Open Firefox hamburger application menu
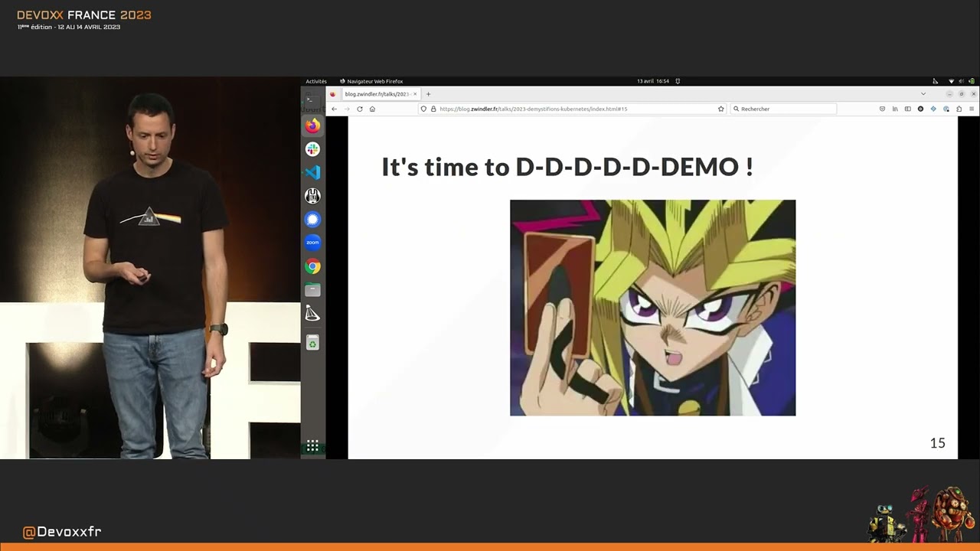Image resolution: width=980 pixels, height=551 pixels. (x=972, y=109)
